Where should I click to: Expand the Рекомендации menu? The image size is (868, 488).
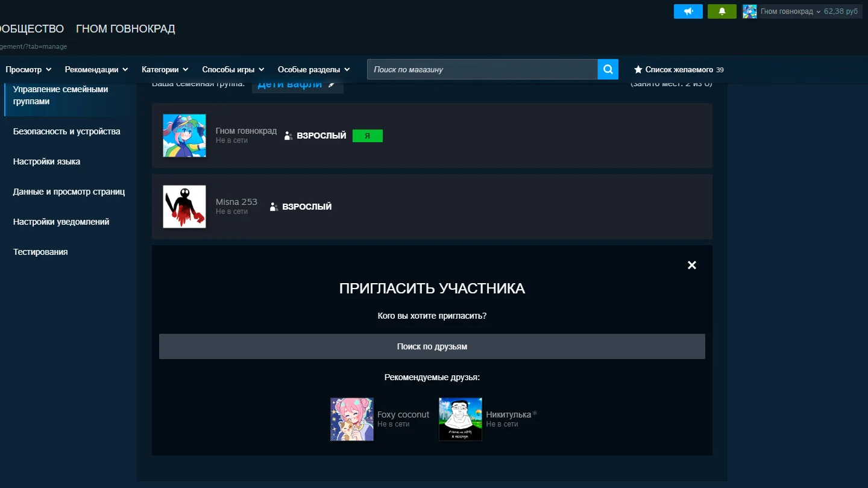96,70
